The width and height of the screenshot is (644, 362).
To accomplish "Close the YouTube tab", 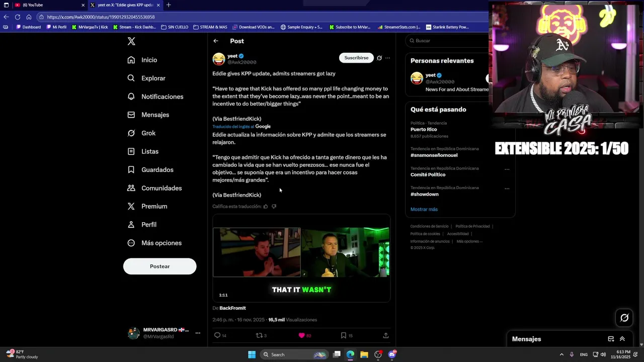I will pyautogui.click(x=83, y=5).
